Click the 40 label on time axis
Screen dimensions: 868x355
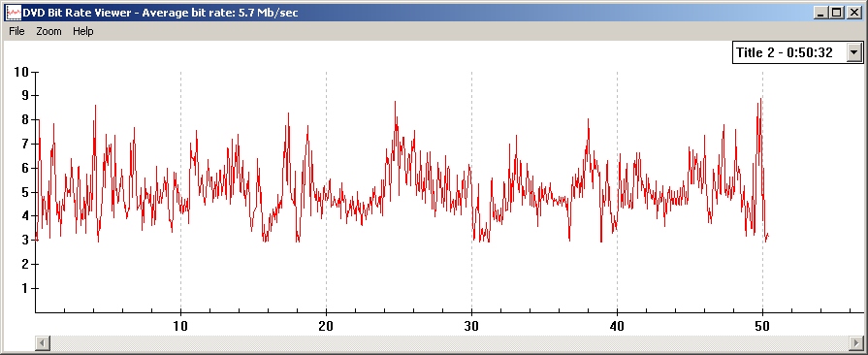click(617, 326)
